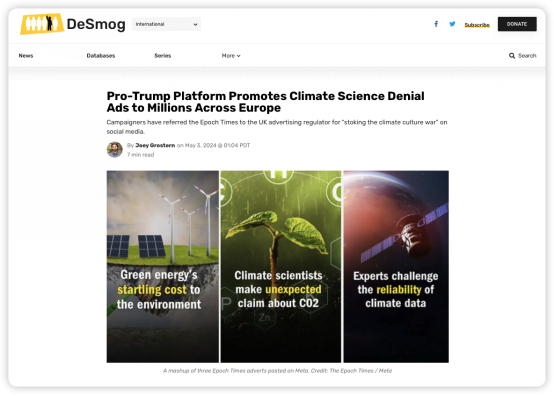Click the black Donate button
This screenshot has width=554, height=396.
click(x=517, y=24)
